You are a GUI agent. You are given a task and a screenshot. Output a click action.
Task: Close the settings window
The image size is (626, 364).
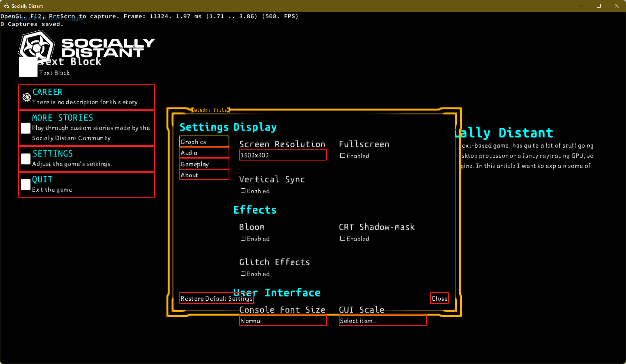440,298
